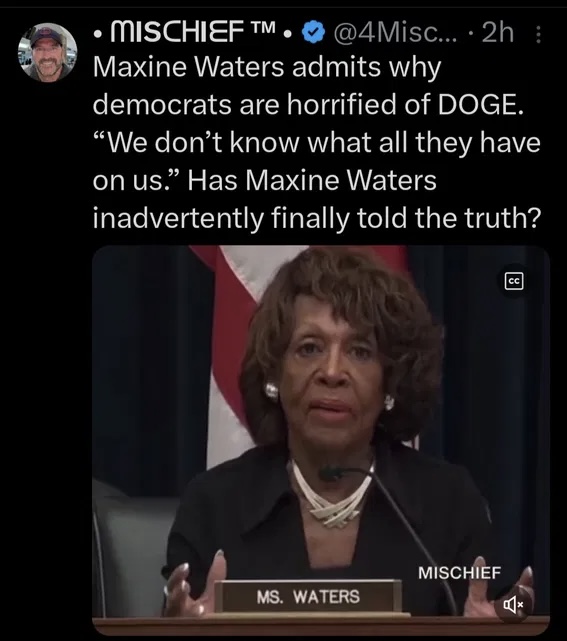
Task: Open the tweet's 2h timestamp
Action: (x=498, y=33)
